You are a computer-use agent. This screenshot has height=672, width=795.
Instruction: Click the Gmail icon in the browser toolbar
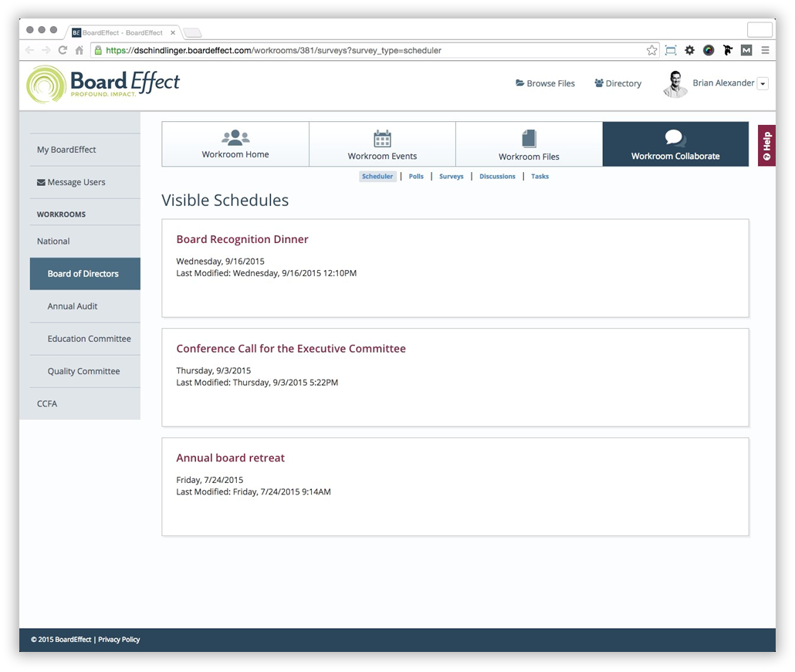pyautogui.click(x=746, y=49)
